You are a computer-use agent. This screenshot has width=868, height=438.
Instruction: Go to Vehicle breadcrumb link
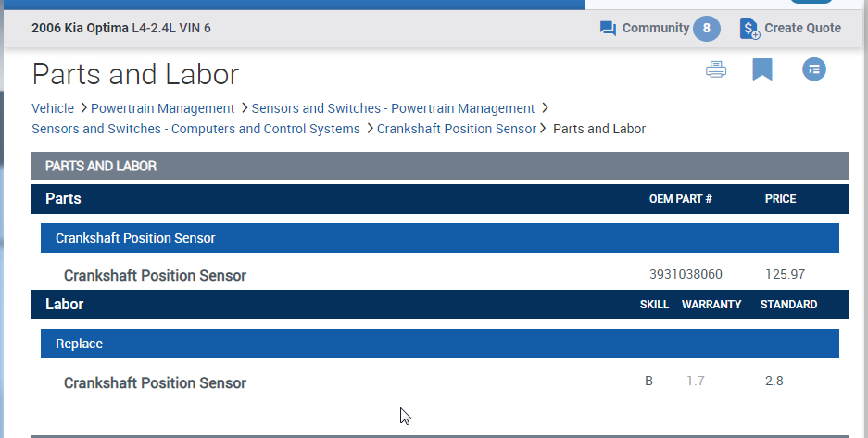click(x=53, y=108)
